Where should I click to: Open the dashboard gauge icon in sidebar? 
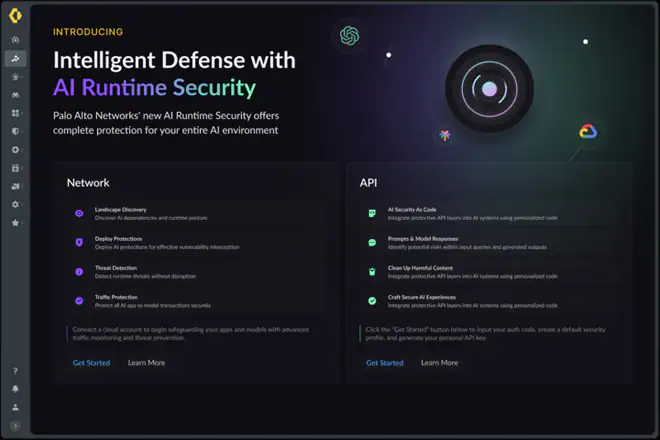coord(16,40)
